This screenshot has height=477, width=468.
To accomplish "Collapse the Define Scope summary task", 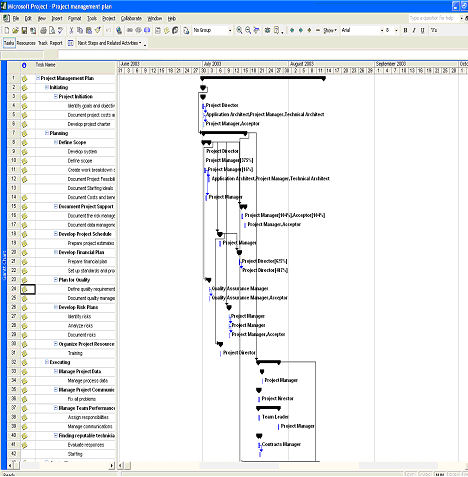I will pyautogui.click(x=56, y=142).
